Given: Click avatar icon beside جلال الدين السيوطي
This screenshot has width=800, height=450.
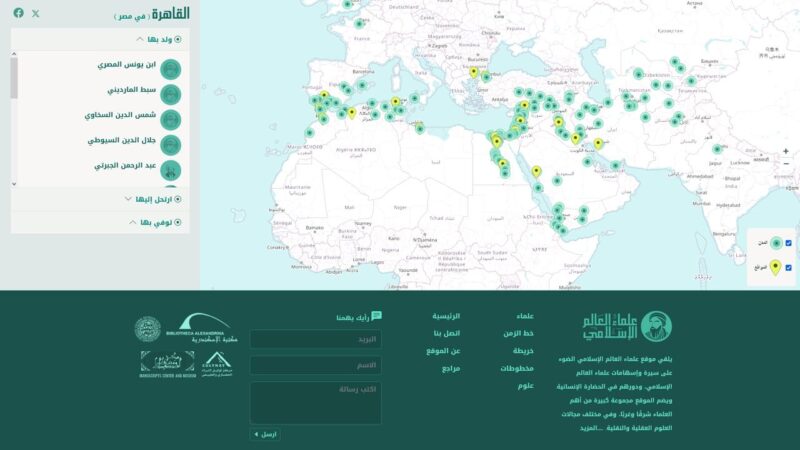Looking at the screenshot, I should [x=171, y=144].
